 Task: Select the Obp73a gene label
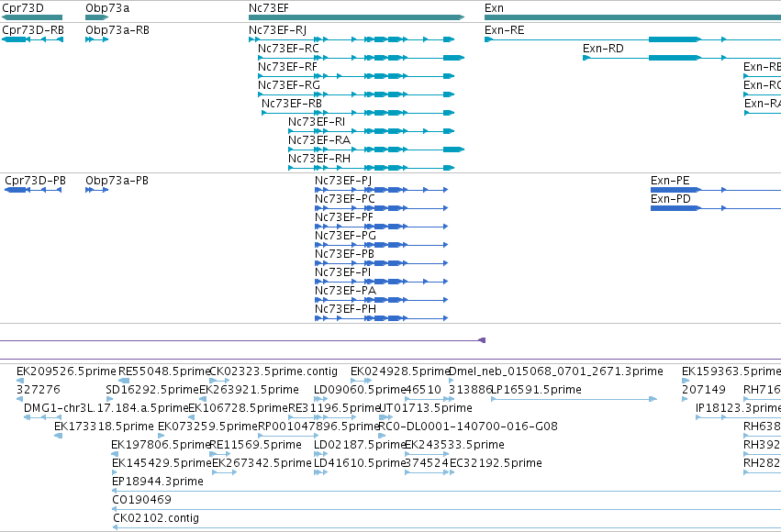[107, 8]
